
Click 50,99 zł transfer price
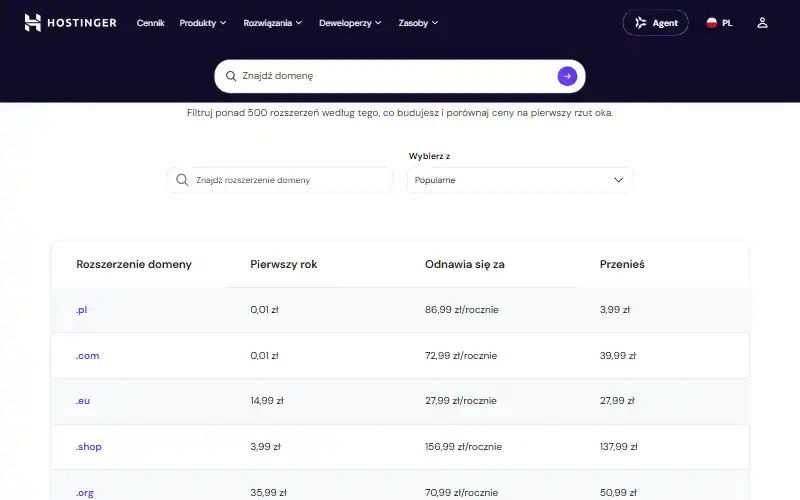point(618,492)
